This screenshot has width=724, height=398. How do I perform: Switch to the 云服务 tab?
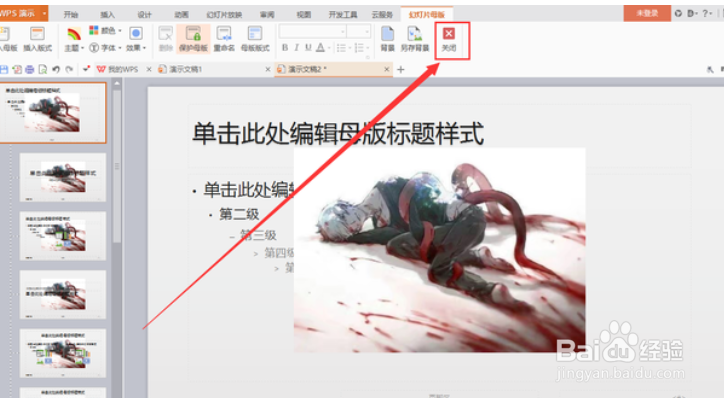(x=382, y=14)
